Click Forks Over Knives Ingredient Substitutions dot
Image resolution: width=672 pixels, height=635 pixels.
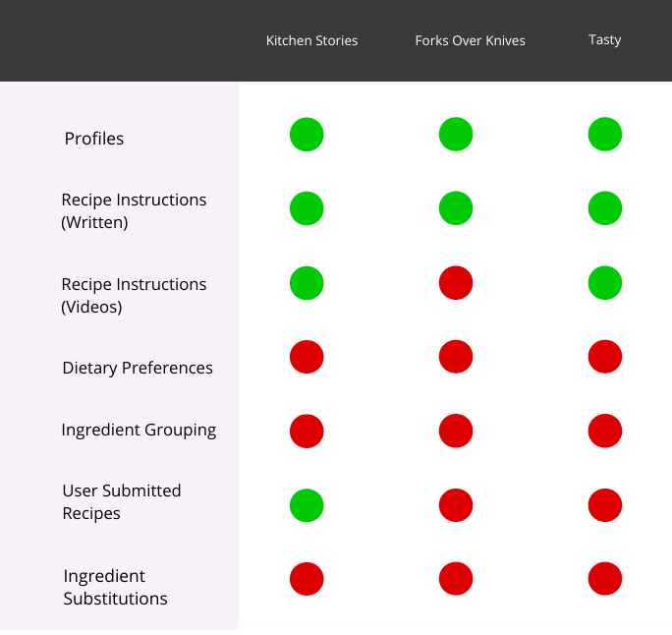(456, 578)
